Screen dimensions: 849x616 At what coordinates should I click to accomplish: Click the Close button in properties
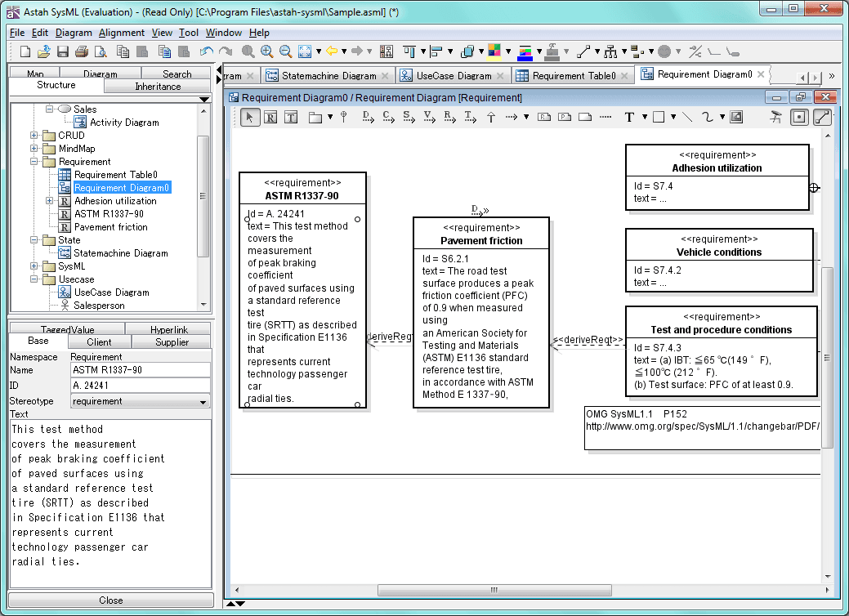[111, 600]
